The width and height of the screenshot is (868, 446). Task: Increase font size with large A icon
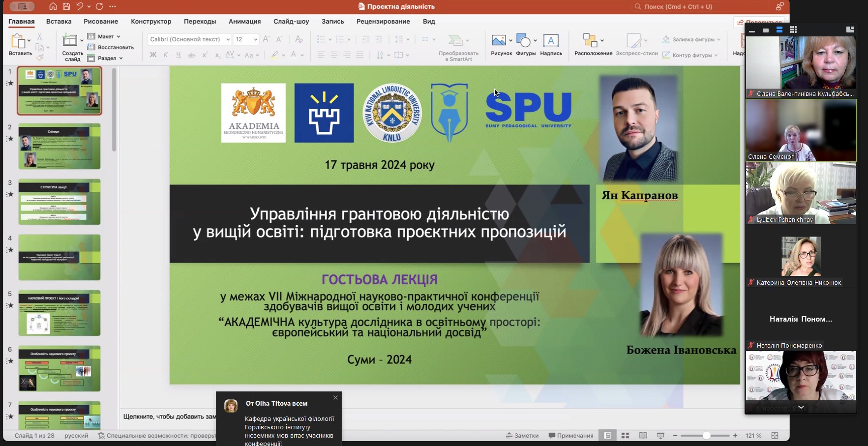click(x=266, y=39)
